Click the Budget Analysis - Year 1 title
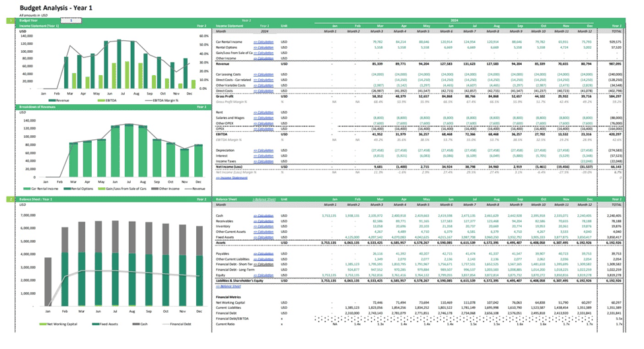Image resolution: width=644 pixels, height=349 pixels. tap(56, 8)
